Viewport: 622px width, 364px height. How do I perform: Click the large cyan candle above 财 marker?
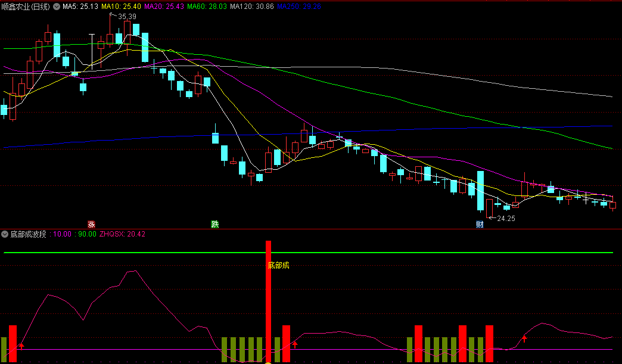(480, 191)
